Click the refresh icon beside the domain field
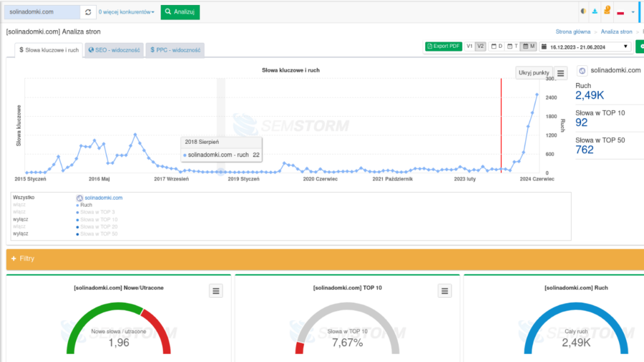This screenshot has height=362, width=644. tap(88, 12)
